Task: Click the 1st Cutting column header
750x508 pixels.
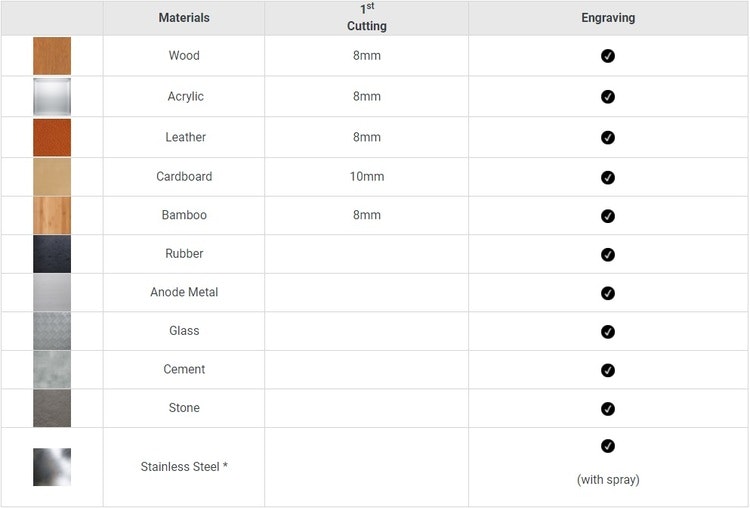Action: click(x=367, y=18)
